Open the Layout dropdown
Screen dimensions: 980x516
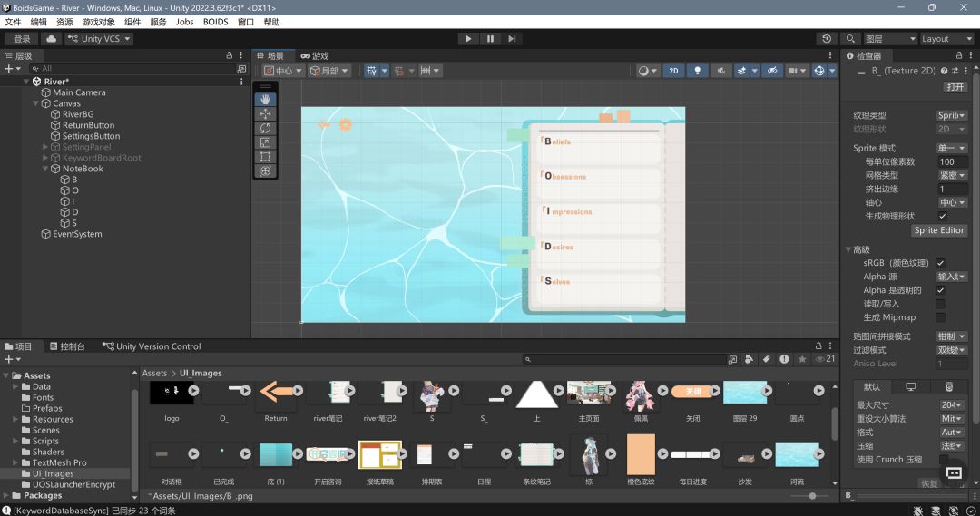(x=946, y=39)
